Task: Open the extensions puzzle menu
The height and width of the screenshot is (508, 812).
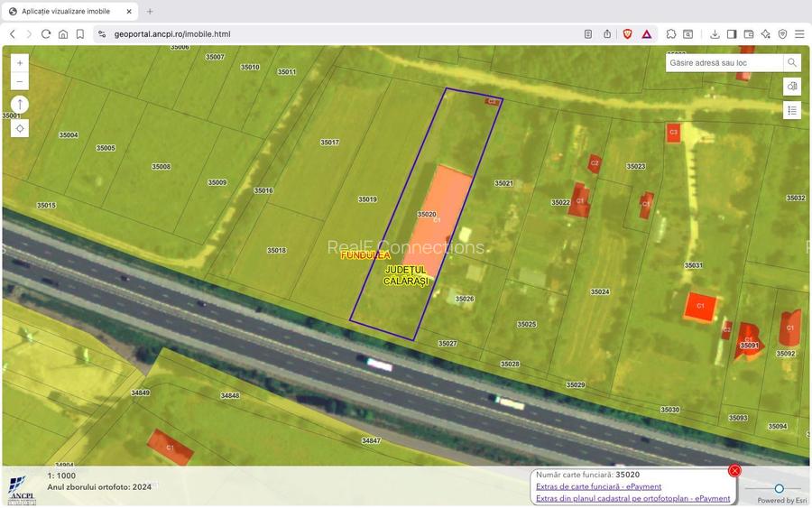Action: pyautogui.click(x=671, y=34)
